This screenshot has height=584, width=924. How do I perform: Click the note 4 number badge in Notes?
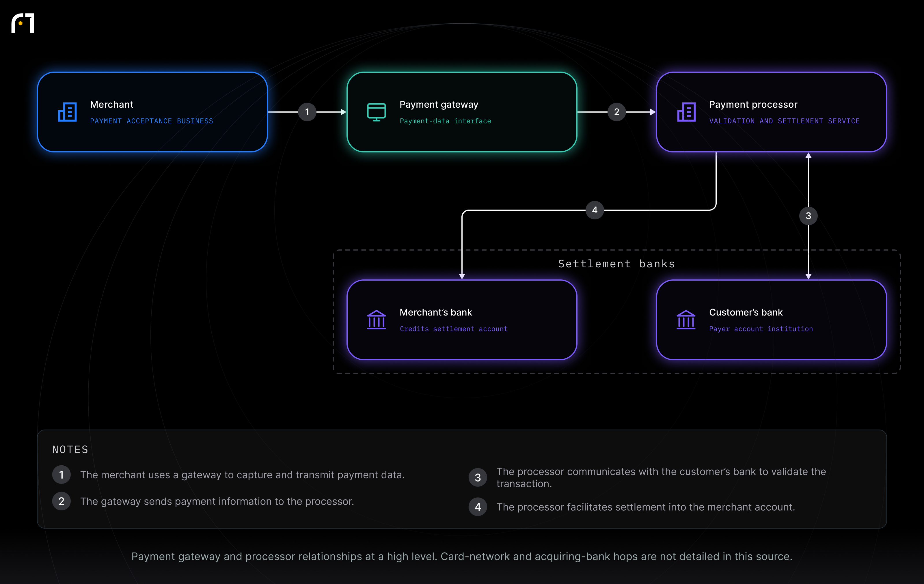pyautogui.click(x=478, y=507)
